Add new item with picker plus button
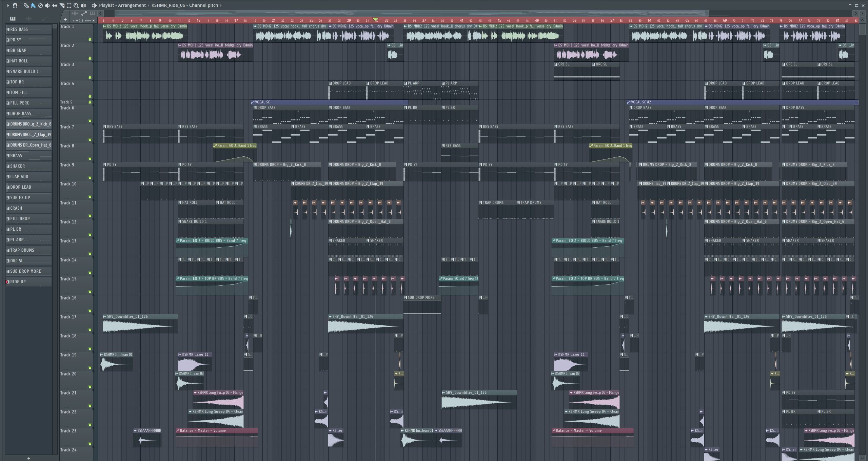 29,458
